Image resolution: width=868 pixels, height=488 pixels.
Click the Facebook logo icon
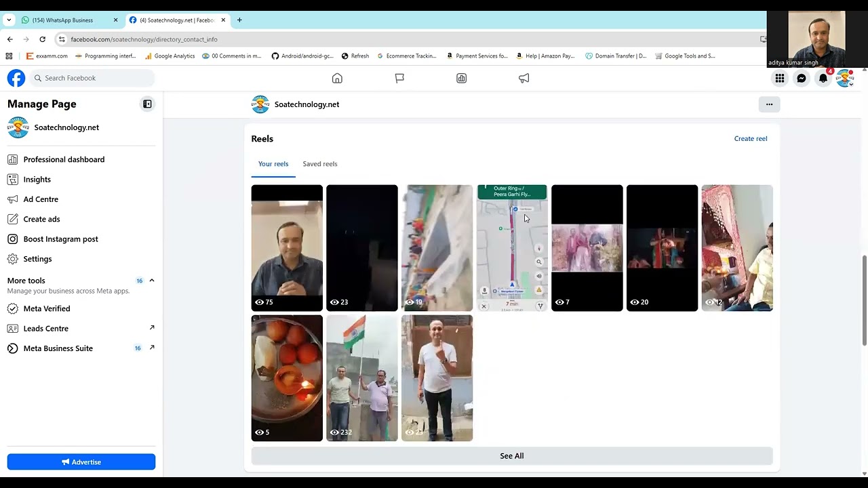[x=16, y=78]
